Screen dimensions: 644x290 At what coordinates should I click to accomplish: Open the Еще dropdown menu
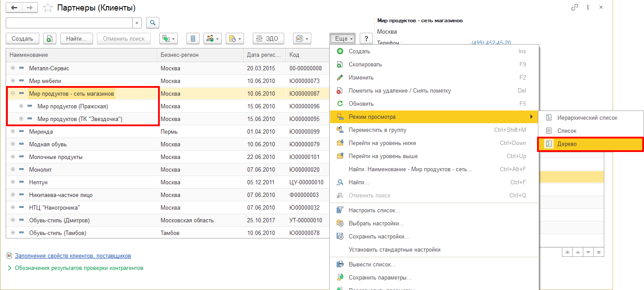click(343, 39)
